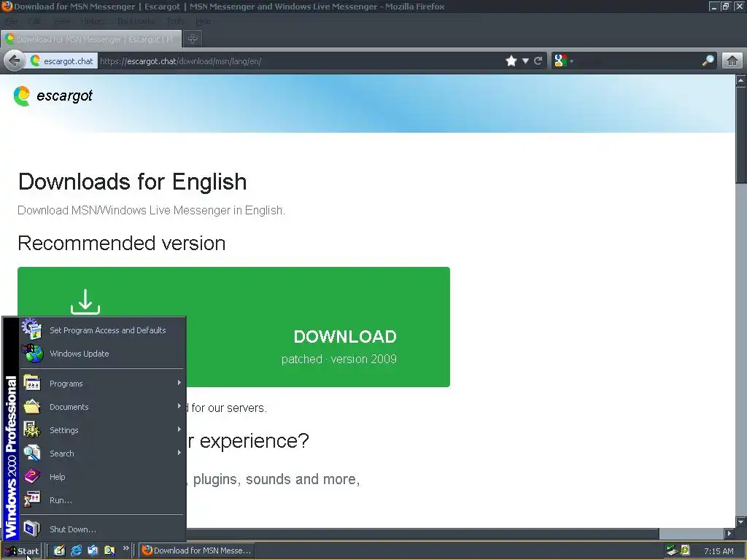Click the network connection tray icon
Image resolution: width=747 pixels, height=560 pixels.
(x=672, y=551)
